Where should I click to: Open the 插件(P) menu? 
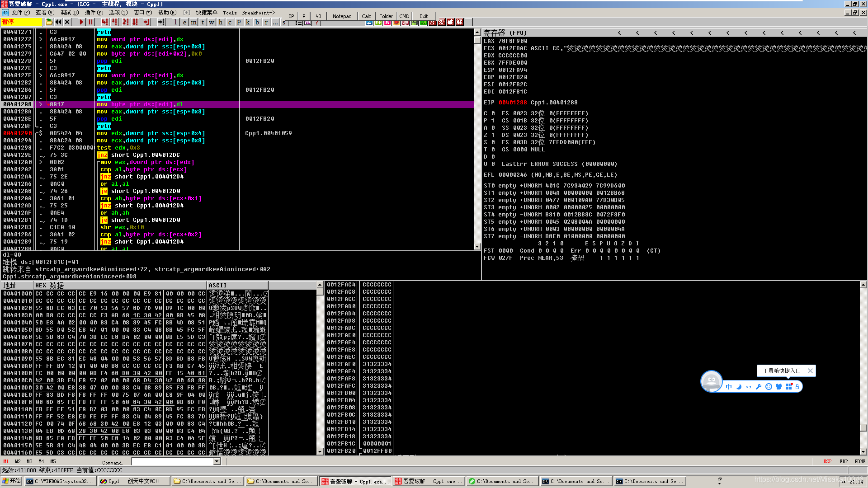pos(94,13)
